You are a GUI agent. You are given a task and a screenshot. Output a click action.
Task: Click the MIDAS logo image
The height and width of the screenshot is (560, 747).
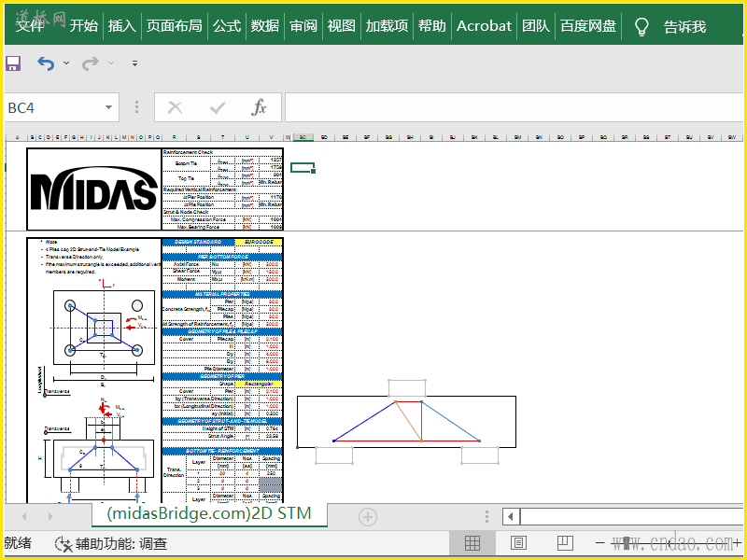(94, 189)
